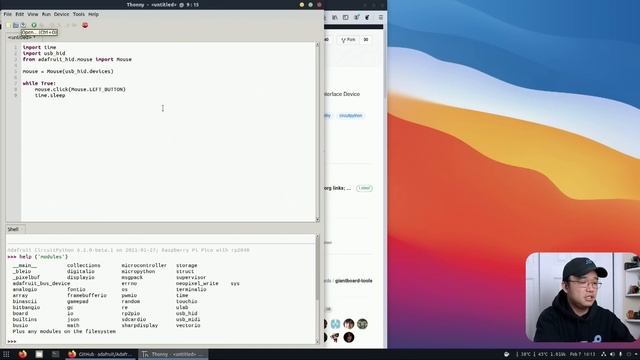Click the light-blue contributor avatar in browser
640x360 pixels.
pyautogui.click(x=336, y=324)
